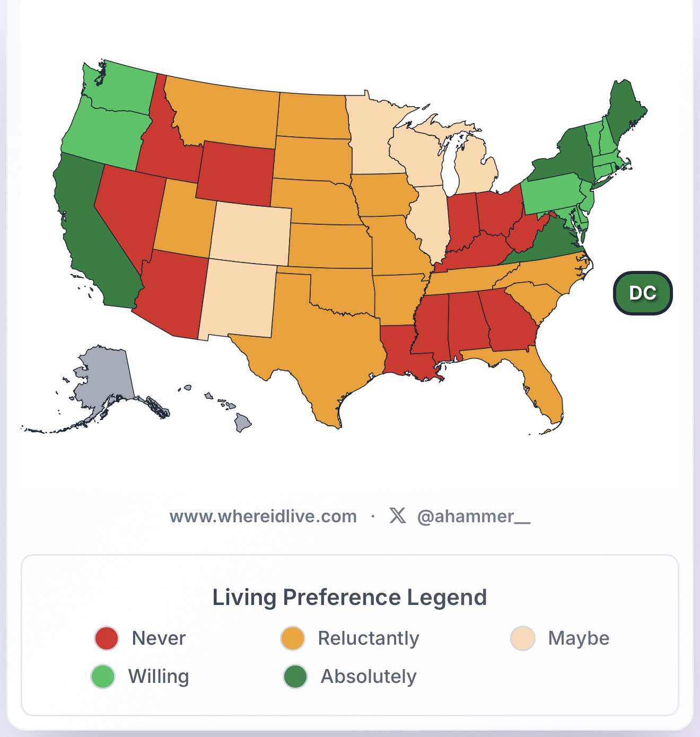The height and width of the screenshot is (737, 700).
Task: Open the www.whereidlive.com link
Action: (x=263, y=516)
